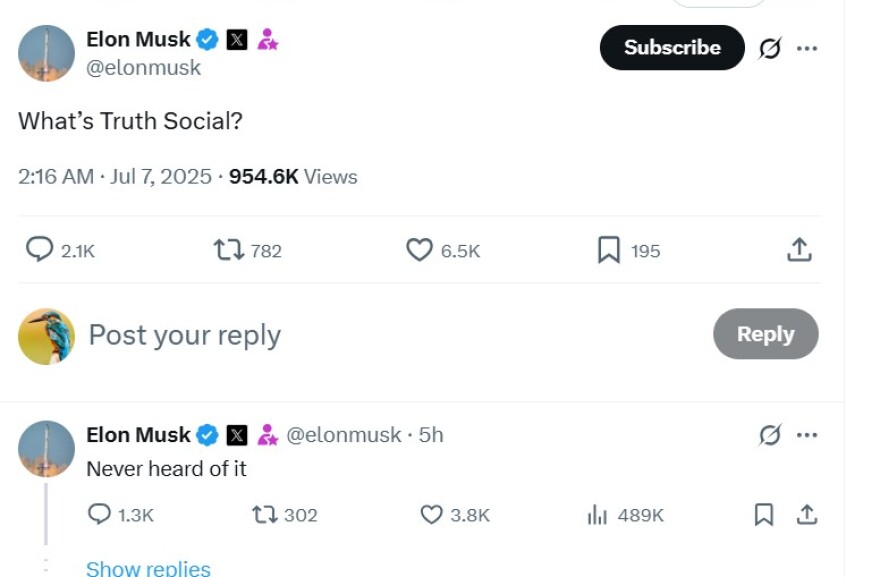Open more options menu on the main post
The width and height of the screenshot is (880, 577).
point(808,47)
